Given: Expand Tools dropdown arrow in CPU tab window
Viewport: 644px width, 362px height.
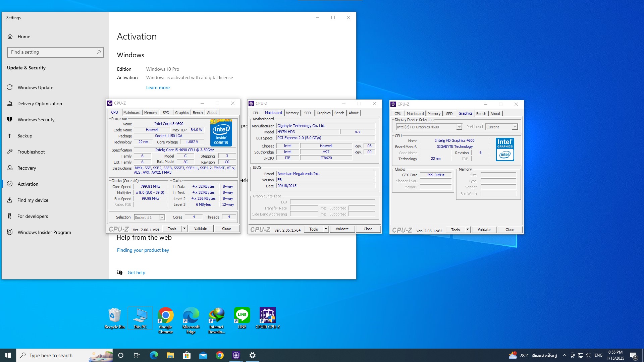Looking at the screenshot, I should pos(184,229).
